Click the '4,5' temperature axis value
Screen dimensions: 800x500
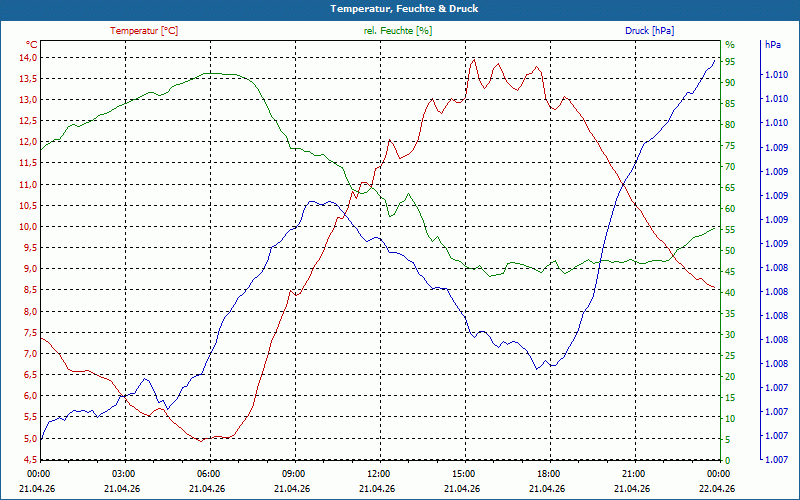(x=30, y=460)
